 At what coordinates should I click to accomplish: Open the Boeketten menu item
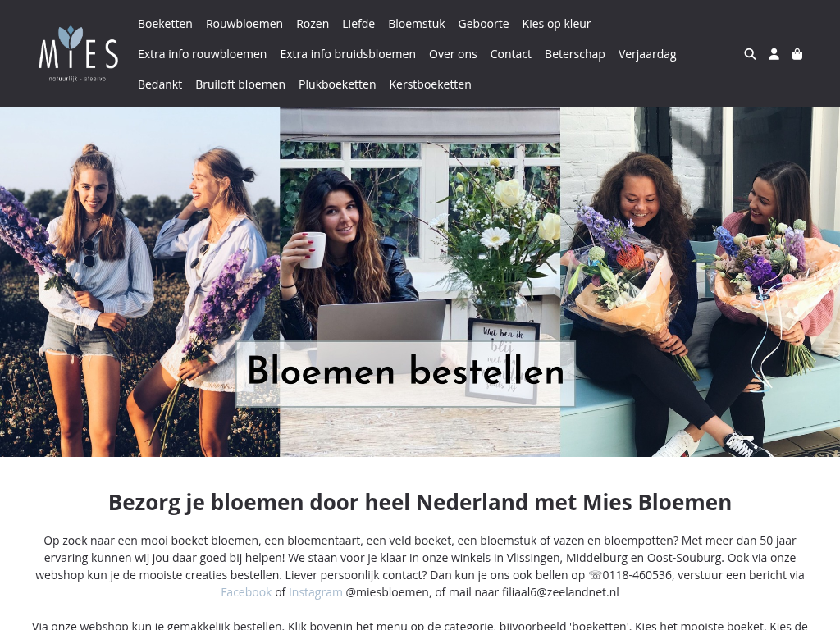(165, 24)
